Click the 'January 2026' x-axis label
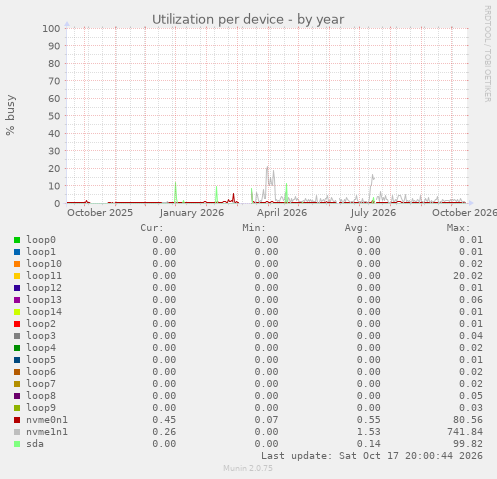The height and width of the screenshot is (479, 497). [x=192, y=213]
